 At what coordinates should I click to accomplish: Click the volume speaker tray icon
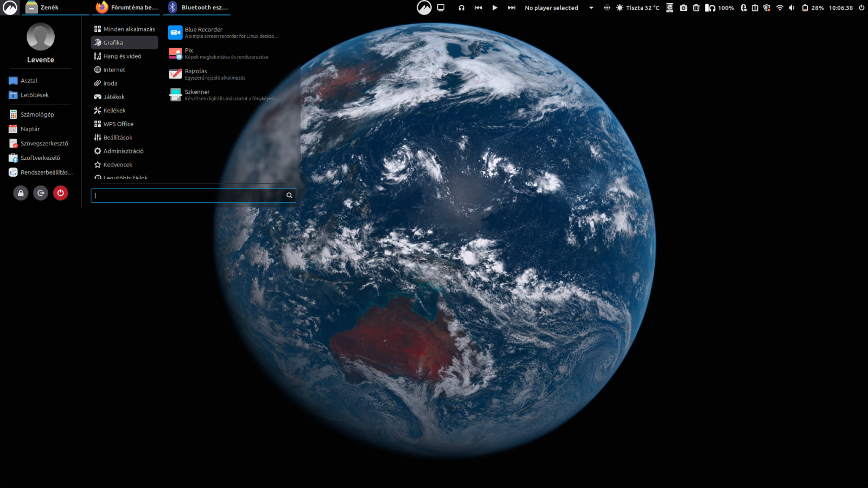(x=792, y=8)
